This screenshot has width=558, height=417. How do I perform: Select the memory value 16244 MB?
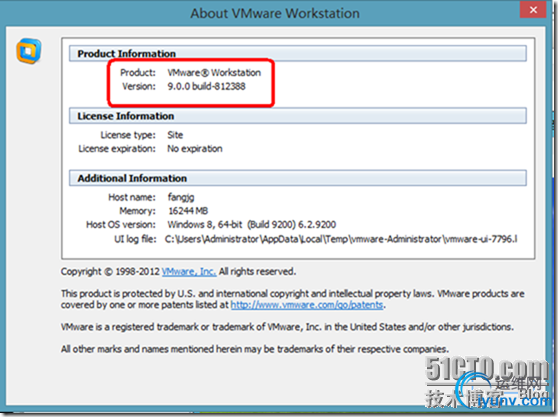tap(188, 211)
